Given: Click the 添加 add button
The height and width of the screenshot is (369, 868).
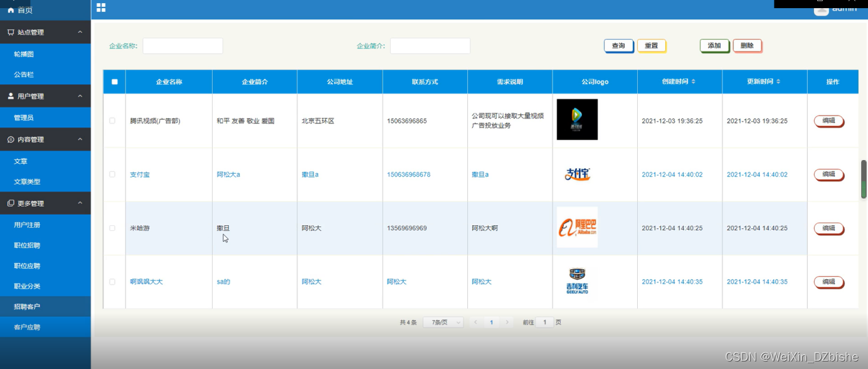Looking at the screenshot, I should click(714, 46).
